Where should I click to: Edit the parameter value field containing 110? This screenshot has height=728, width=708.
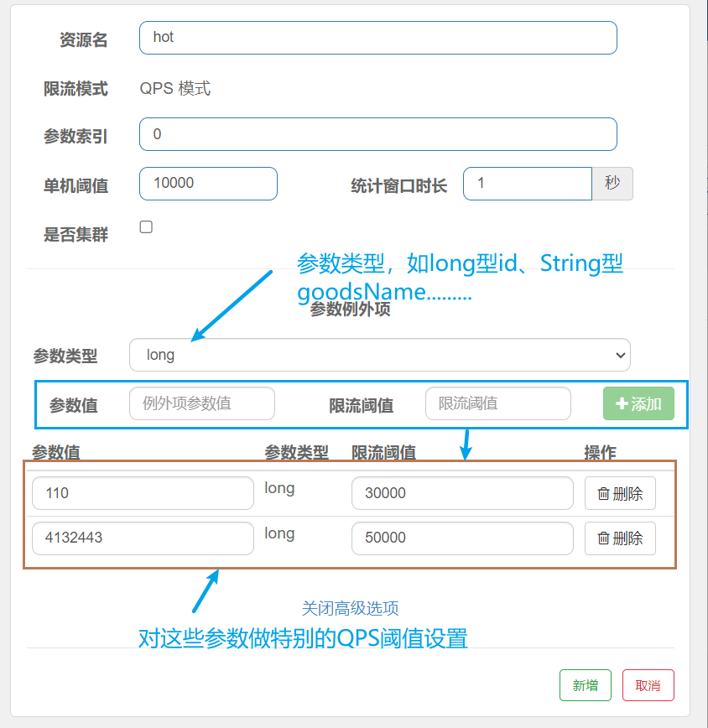[x=143, y=493]
